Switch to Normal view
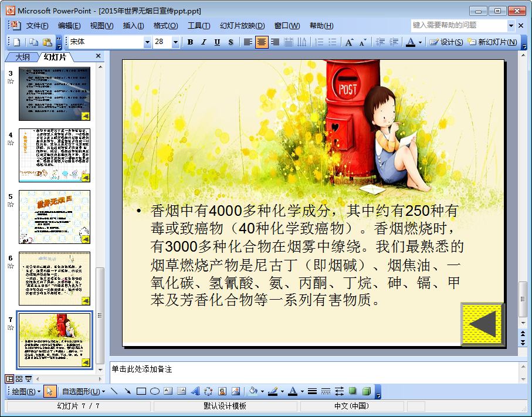Image resolution: width=532 pixels, height=417 pixels. [9, 379]
